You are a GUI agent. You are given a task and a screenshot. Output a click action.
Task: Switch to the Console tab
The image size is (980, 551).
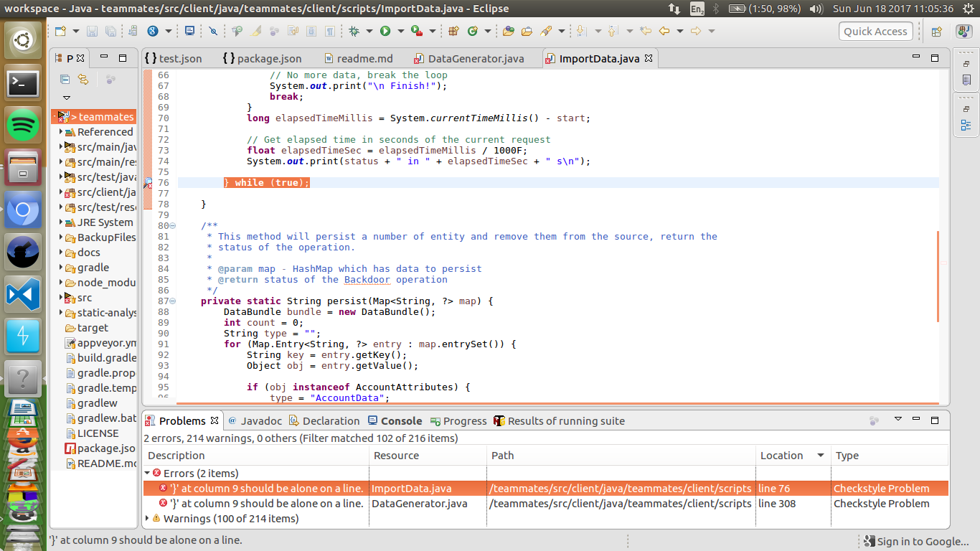pyautogui.click(x=395, y=421)
